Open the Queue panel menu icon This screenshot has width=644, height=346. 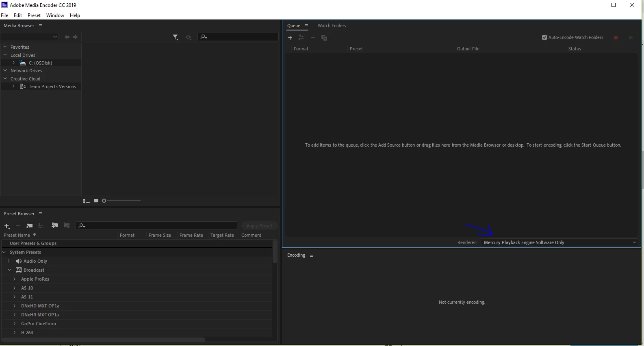(306, 26)
